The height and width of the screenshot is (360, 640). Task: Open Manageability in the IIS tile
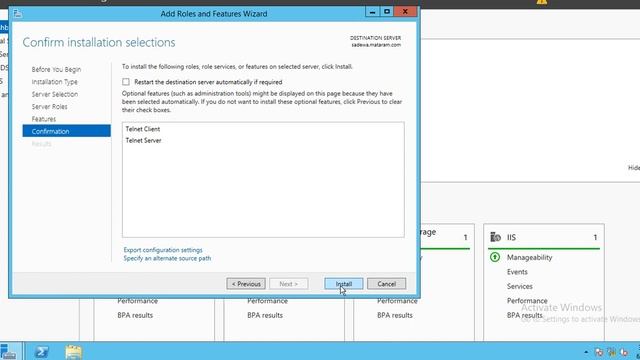coord(529,257)
